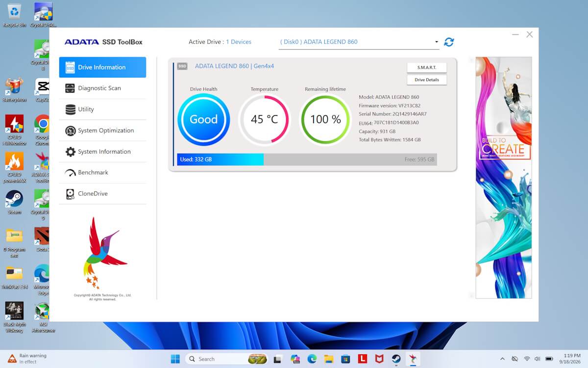The width and height of the screenshot is (588, 368).
Task: Select the 0 Program test folder
Action: [x=14, y=243]
